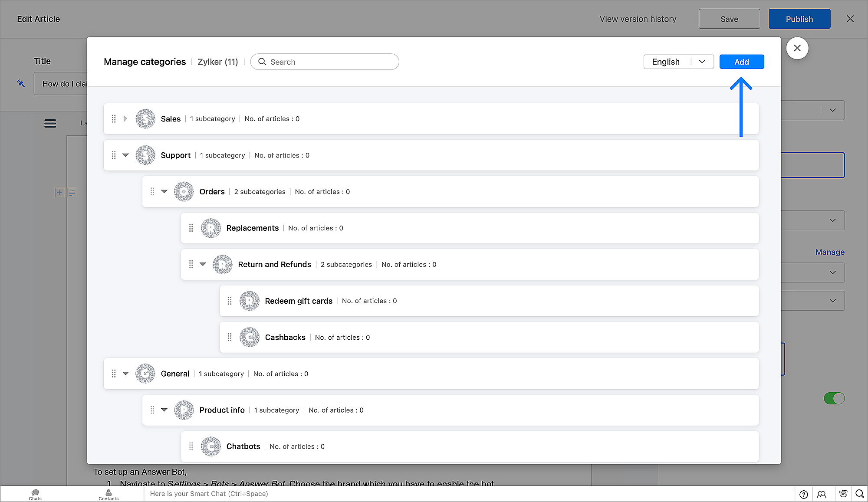This screenshot has width=868, height=502.
Task: Click the Cashbacks category avatar icon
Action: click(x=250, y=337)
